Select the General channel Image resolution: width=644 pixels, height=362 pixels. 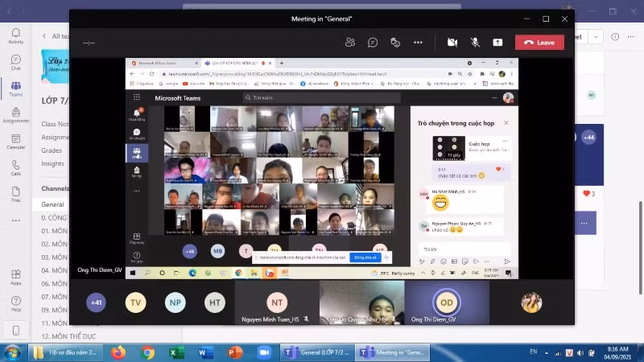(53, 204)
